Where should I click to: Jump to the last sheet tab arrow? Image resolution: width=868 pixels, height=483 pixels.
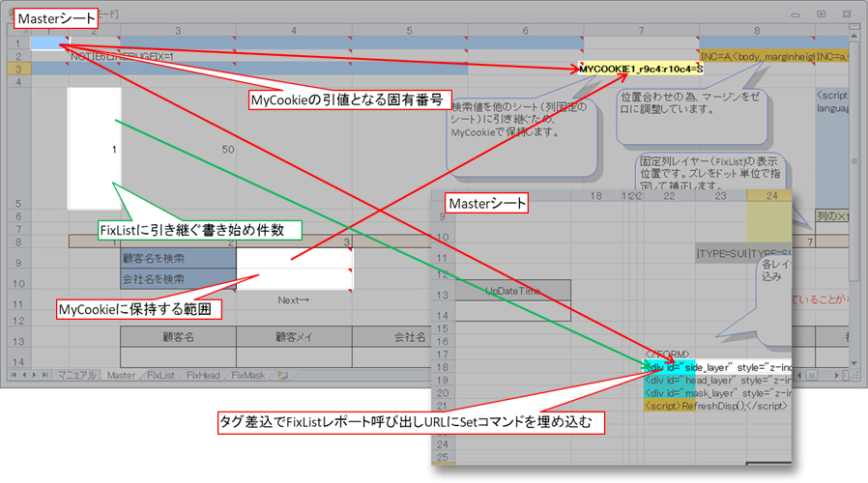click(44, 375)
